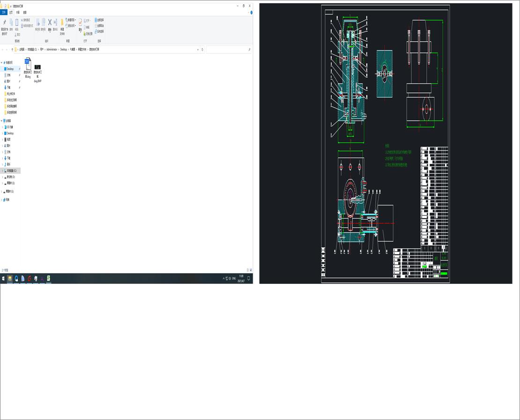This screenshot has width=520, height=420.
Task: Select Music under This PC
Action: [8, 164]
